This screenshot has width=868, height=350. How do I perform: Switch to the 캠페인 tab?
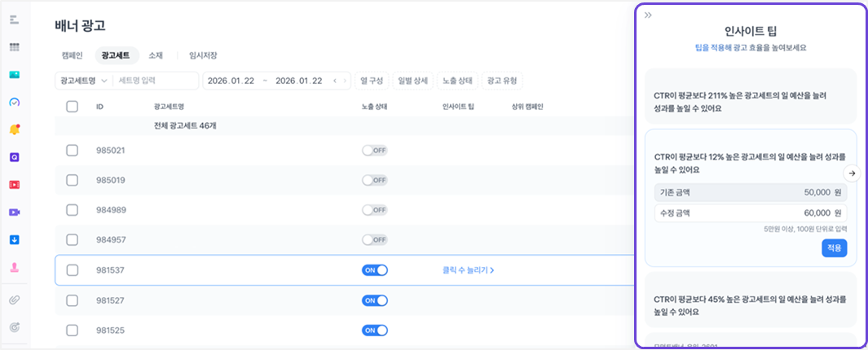point(73,55)
